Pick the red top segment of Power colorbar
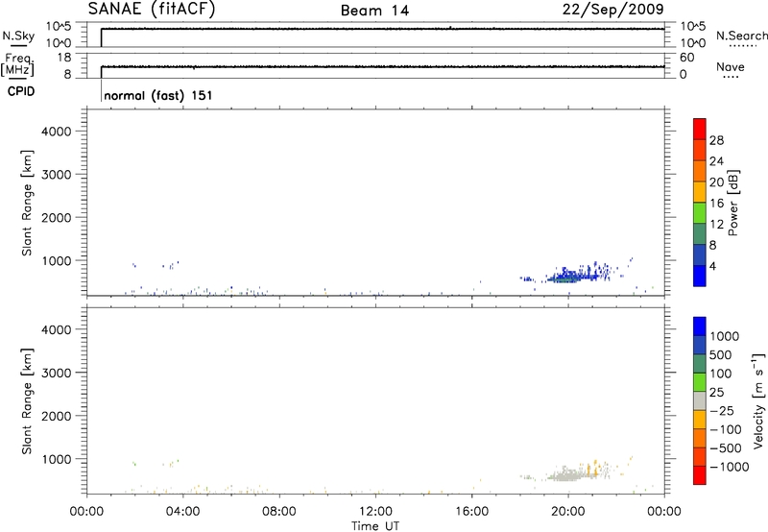Viewport: 768px width, 532px height. (x=700, y=129)
